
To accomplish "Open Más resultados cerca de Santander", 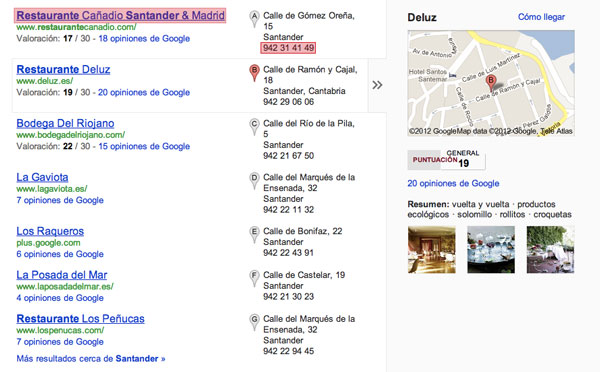I will click(91, 359).
